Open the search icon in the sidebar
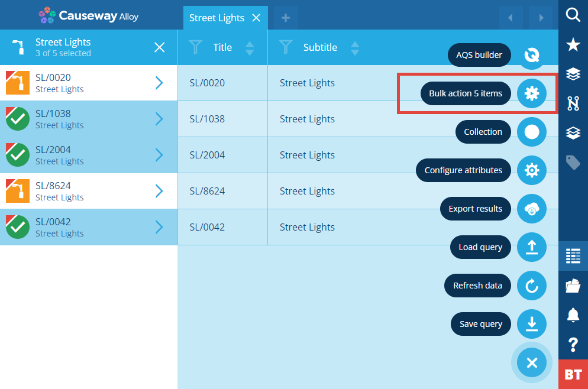Image resolution: width=588 pixels, height=389 pixels. (573, 15)
